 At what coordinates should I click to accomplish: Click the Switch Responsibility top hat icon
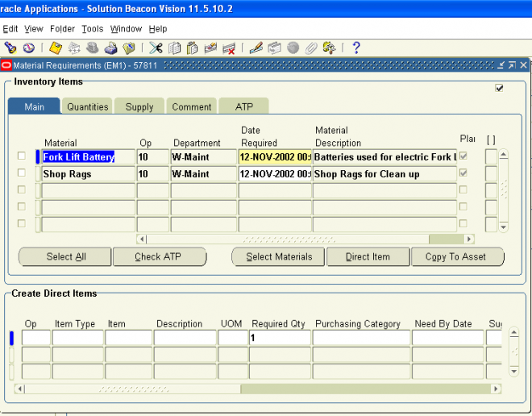[x=92, y=48]
